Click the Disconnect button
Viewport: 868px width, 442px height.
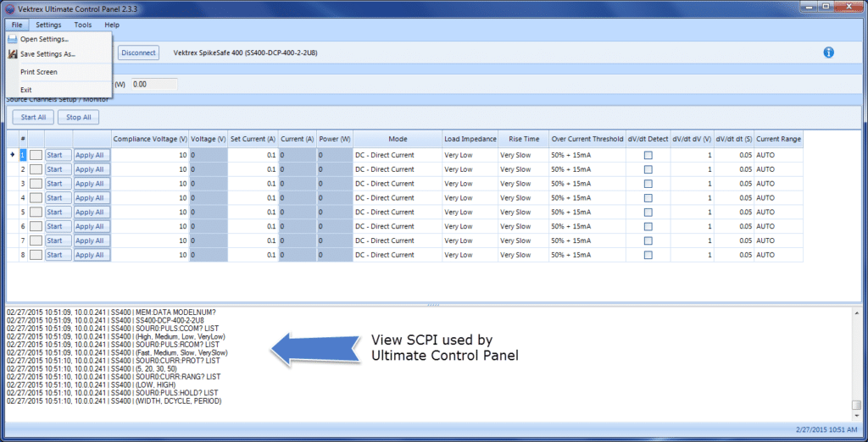138,52
